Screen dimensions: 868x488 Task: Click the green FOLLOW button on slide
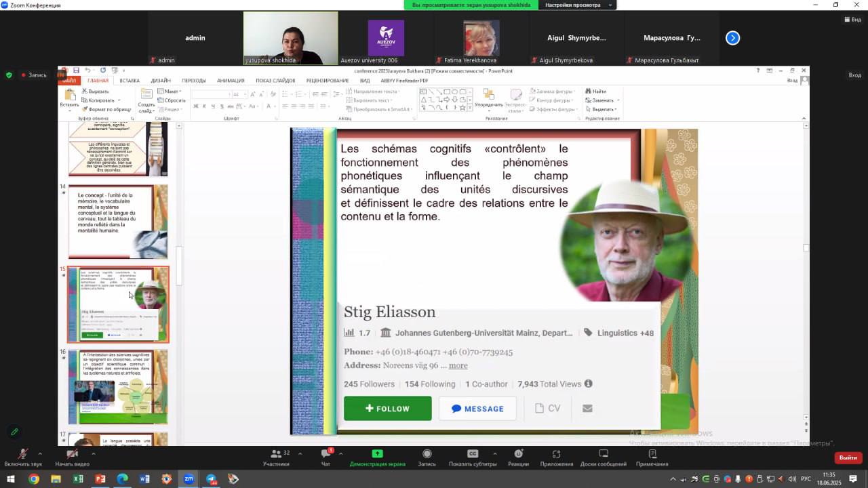(387, 409)
